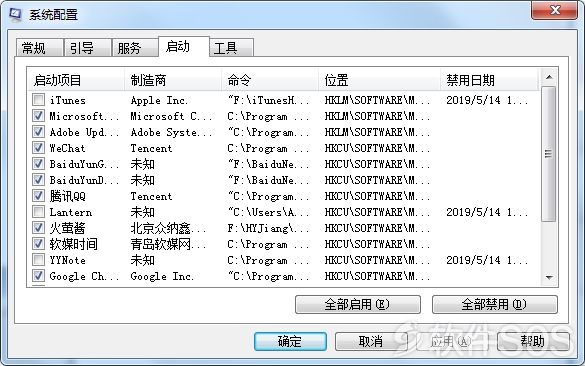Image resolution: width=585 pixels, height=366 pixels.
Task: Click the Google Inc. manufacturer cell
Action: pyautogui.click(x=162, y=276)
